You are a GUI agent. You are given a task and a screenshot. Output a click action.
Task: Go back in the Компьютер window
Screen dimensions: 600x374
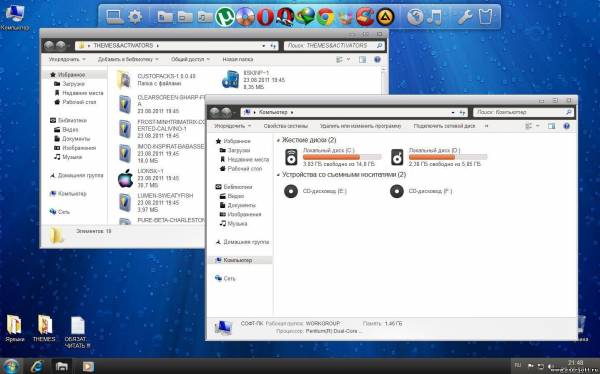(215, 112)
